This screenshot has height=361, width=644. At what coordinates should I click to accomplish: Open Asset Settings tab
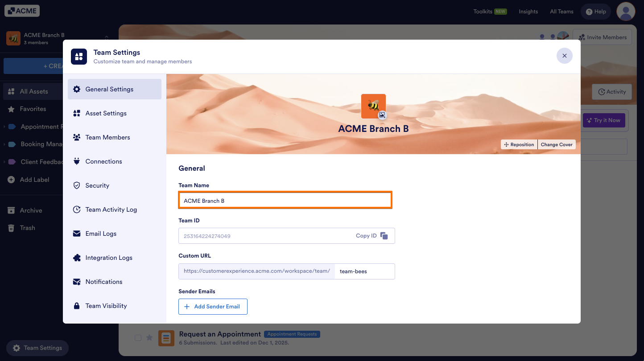(115, 113)
